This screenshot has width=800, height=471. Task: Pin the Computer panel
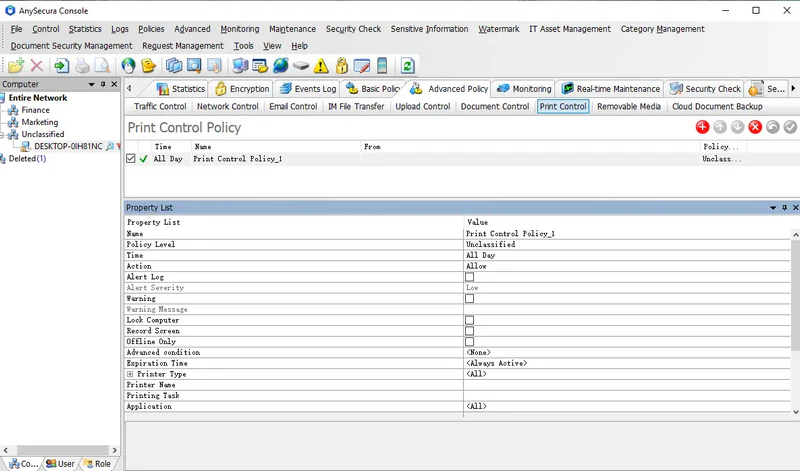point(103,84)
